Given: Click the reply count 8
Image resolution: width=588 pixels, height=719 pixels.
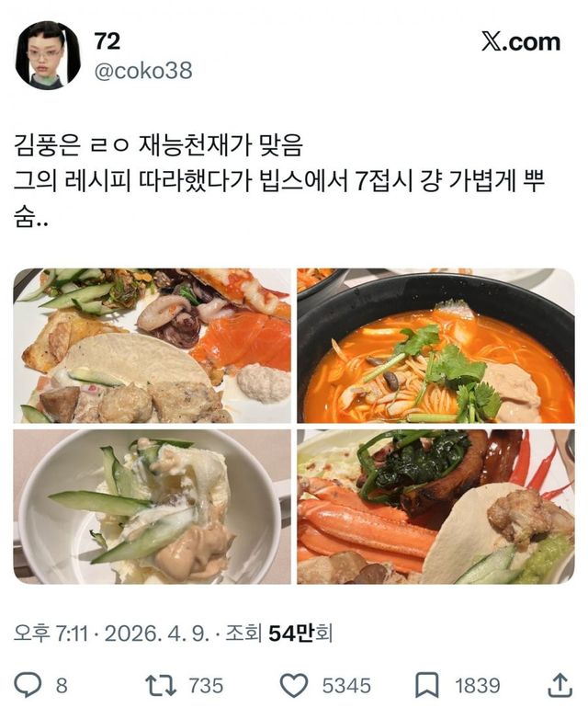Looking at the screenshot, I should [x=62, y=686].
